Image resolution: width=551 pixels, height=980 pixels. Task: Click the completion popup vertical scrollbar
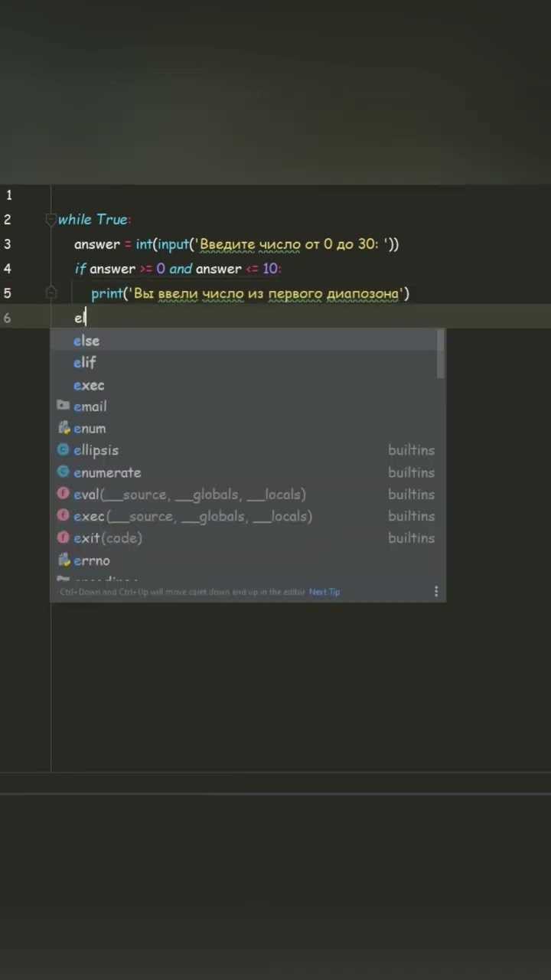[441, 354]
